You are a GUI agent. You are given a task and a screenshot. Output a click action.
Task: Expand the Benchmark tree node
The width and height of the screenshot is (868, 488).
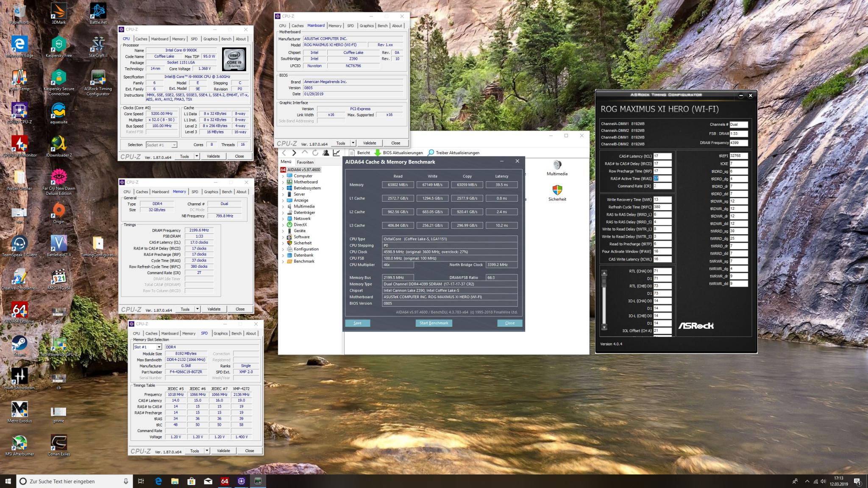(x=283, y=261)
